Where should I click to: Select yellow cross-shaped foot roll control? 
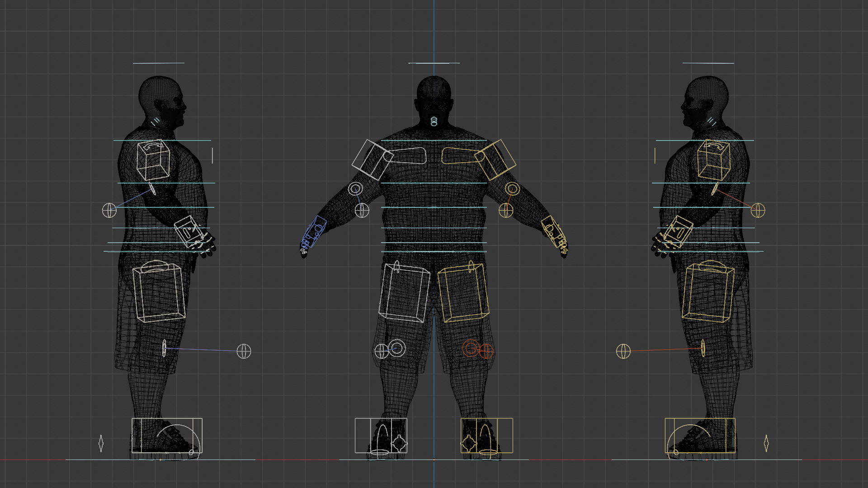(469, 444)
